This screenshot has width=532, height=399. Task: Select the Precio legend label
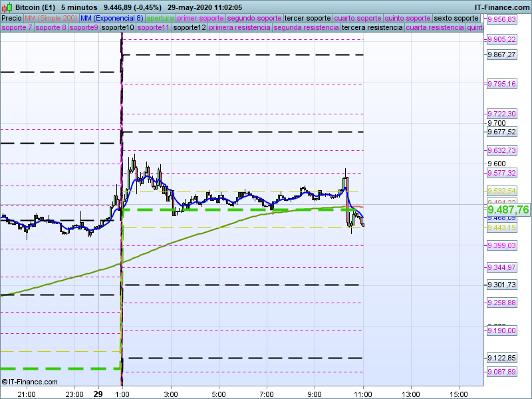[11, 18]
